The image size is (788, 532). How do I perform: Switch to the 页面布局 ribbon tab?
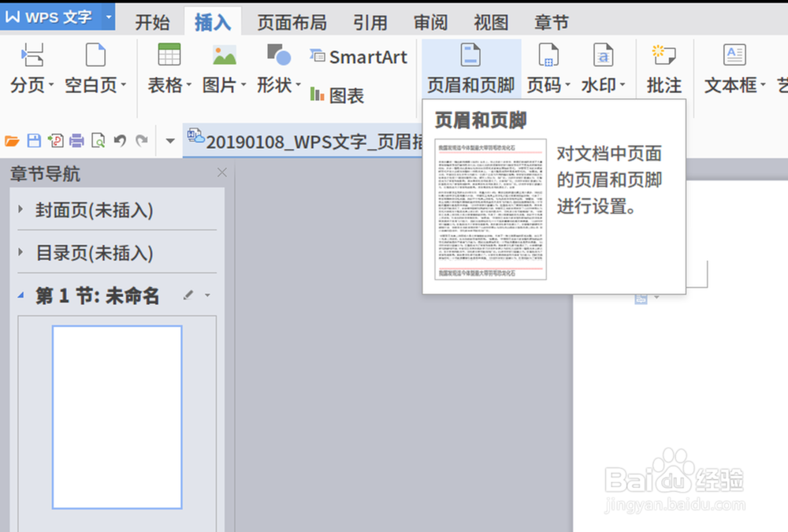coord(292,21)
